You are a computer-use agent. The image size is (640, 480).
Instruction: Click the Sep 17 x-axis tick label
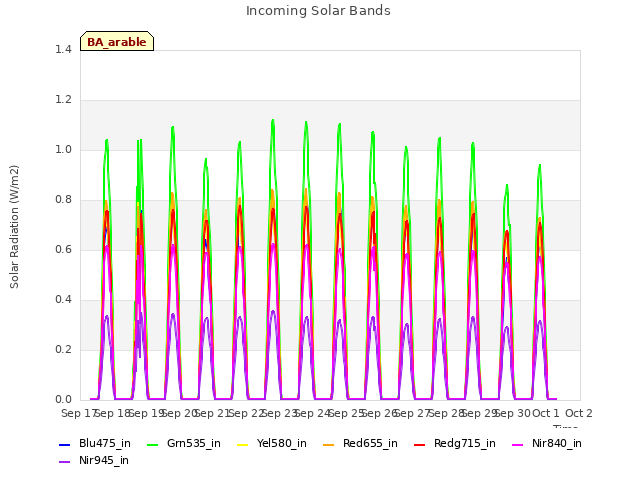(79, 413)
